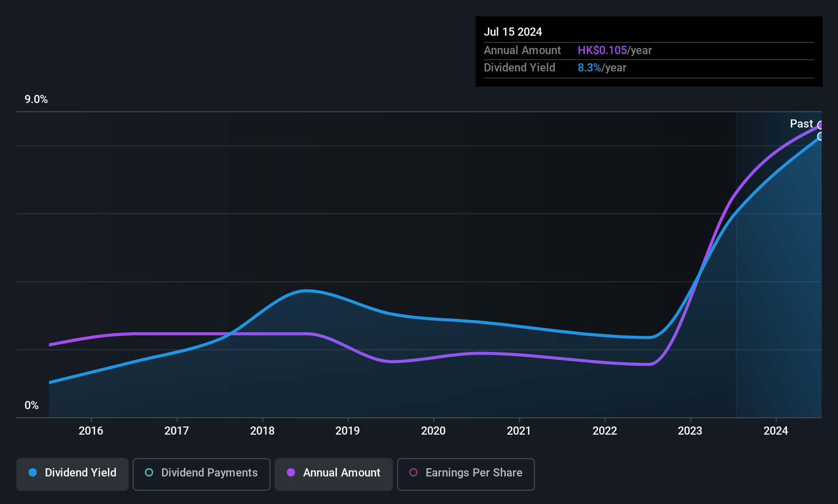Select the blue endpoint marker on the chart

(821, 137)
